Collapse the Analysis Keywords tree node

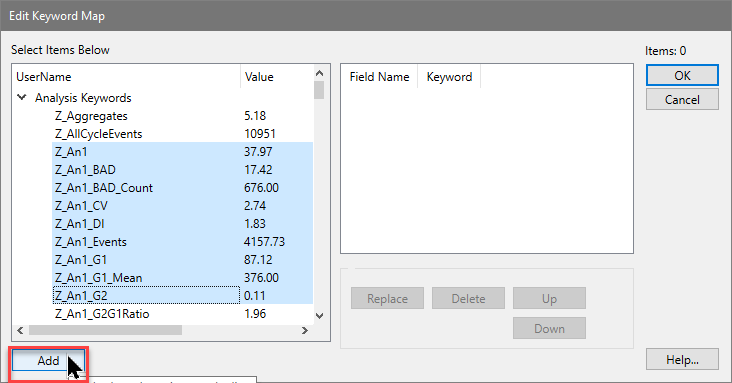coord(21,98)
